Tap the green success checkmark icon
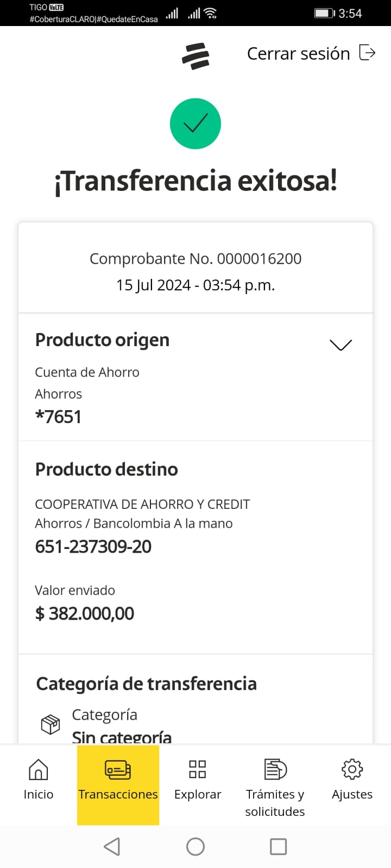The width and height of the screenshot is (391, 868). [195, 124]
